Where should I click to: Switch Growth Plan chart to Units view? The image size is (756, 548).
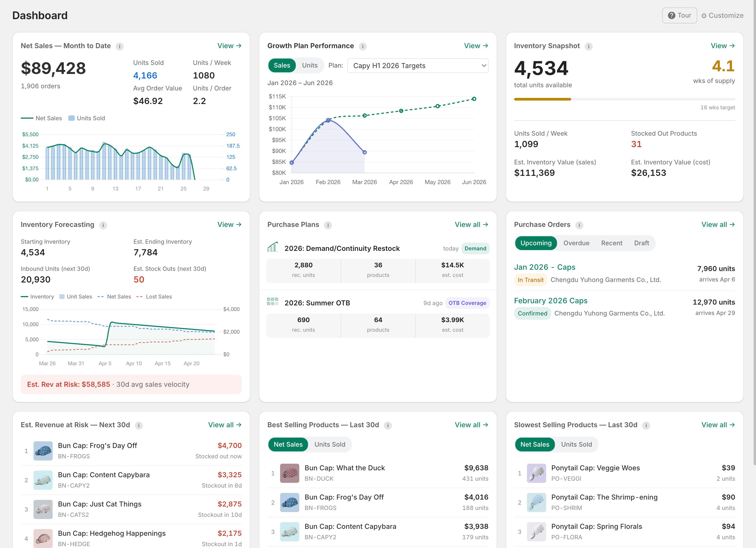[309, 65]
